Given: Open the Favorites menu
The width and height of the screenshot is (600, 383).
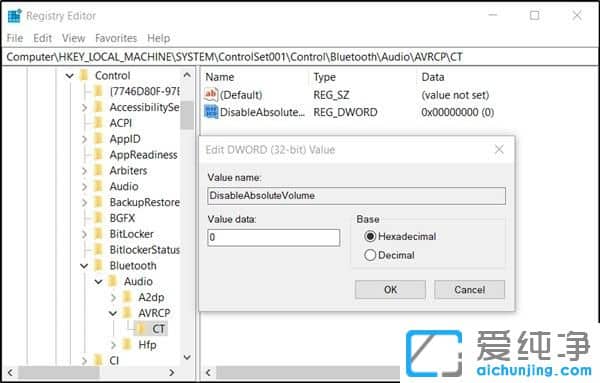Looking at the screenshot, I should coord(116,38).
